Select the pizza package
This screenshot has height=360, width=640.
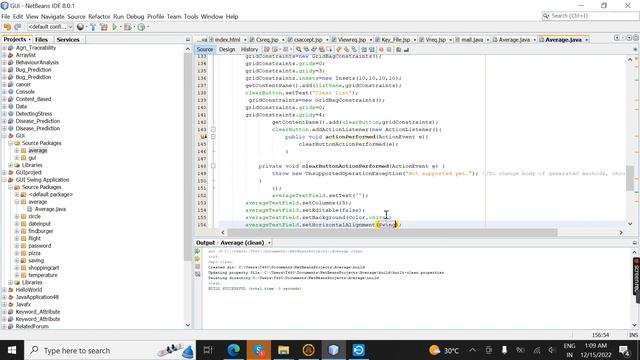[35, 253]
